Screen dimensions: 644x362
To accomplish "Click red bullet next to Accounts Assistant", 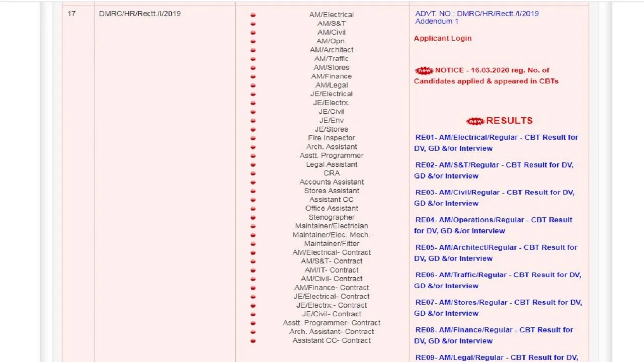I will point(253,182).
